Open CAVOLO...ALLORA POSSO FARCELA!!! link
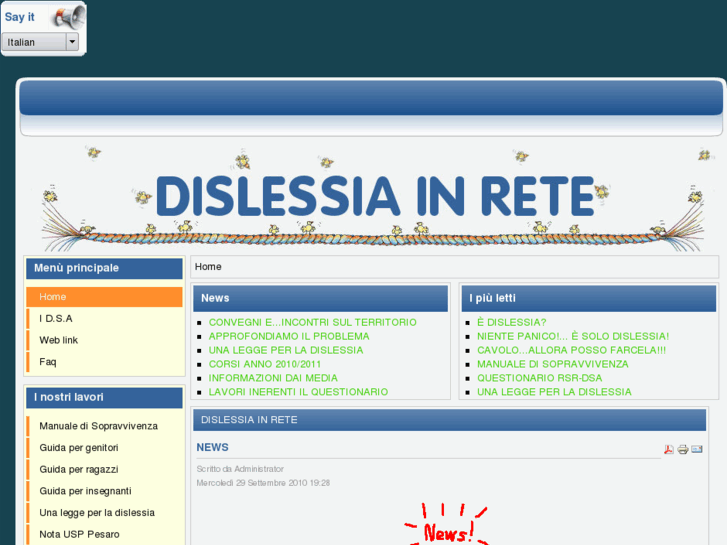727x545 pixels. point(571,350)
